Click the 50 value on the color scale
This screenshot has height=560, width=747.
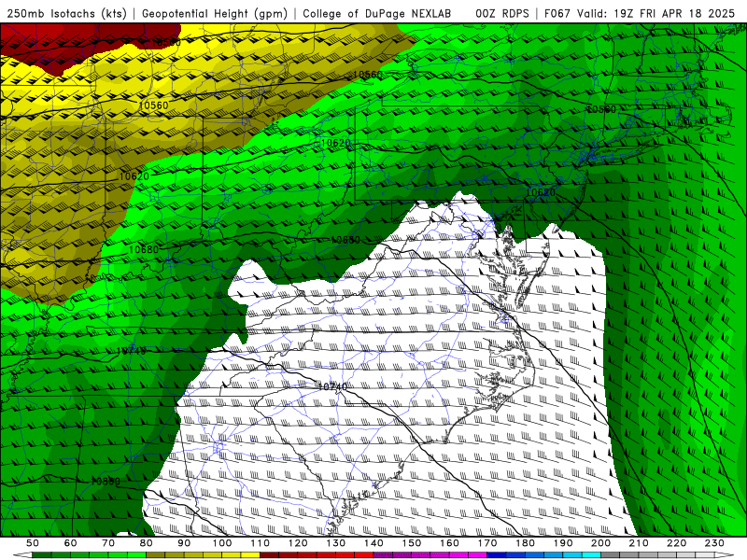(33, 543)
